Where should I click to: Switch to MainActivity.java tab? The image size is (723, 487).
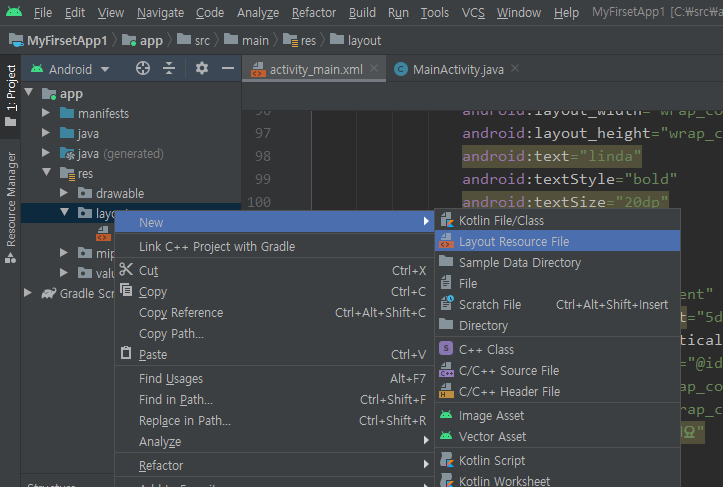[458, 70]
